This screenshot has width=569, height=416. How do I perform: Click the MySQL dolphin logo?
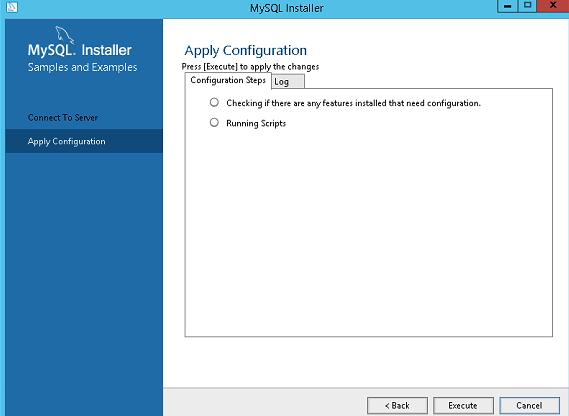click(64, 34)
